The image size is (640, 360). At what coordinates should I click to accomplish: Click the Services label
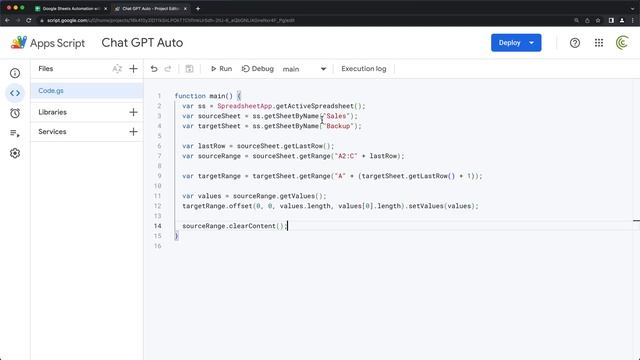[52, 132]
